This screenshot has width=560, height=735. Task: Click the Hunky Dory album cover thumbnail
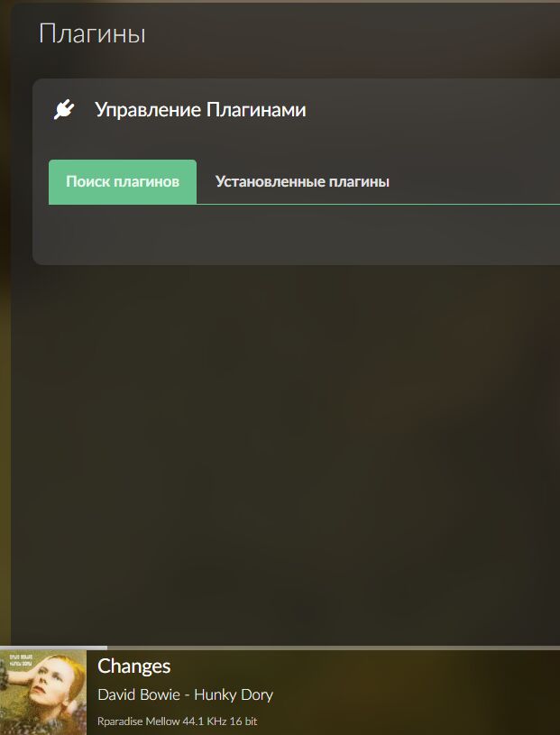43,693
